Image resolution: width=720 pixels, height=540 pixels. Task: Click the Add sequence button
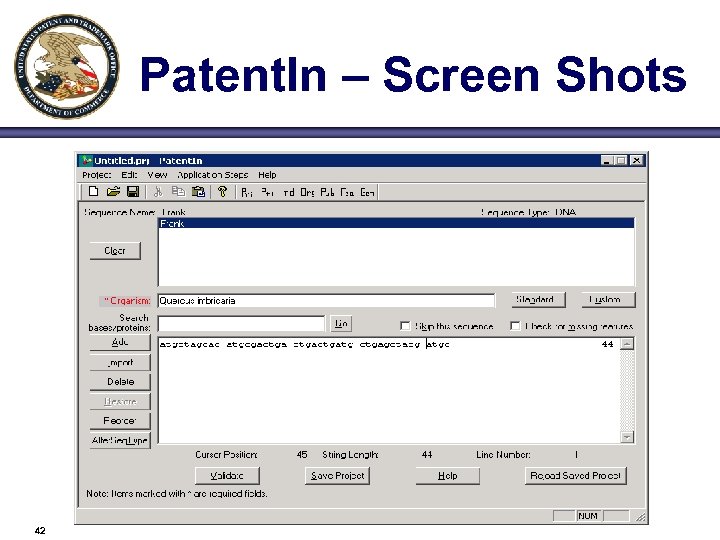[x=120, y=342]
